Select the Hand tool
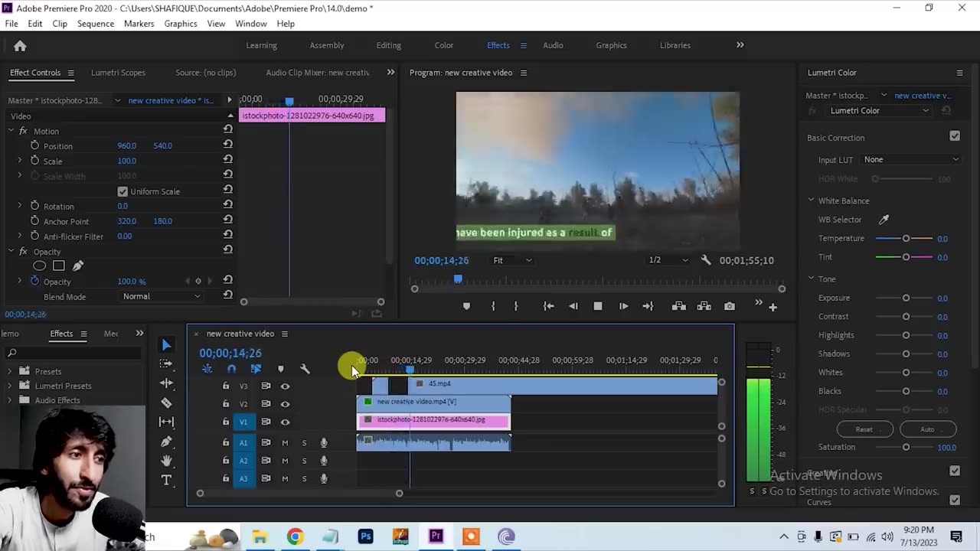980x551 pixels. pos(166,461)
